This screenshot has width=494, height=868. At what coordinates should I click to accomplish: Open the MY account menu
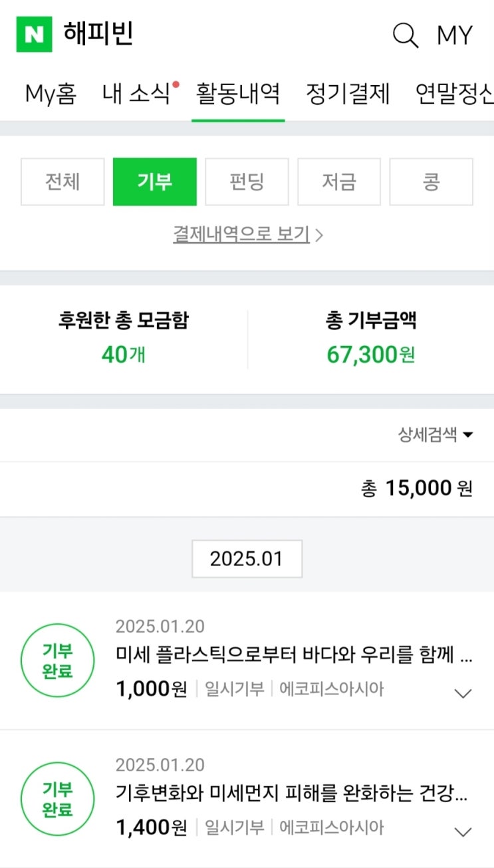click(x=454, y=35)
